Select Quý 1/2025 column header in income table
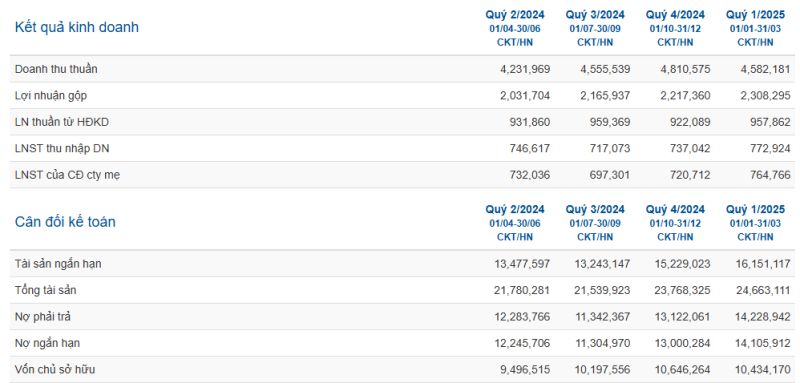Viewport: 800px width, 383px height. pos(755,14)
